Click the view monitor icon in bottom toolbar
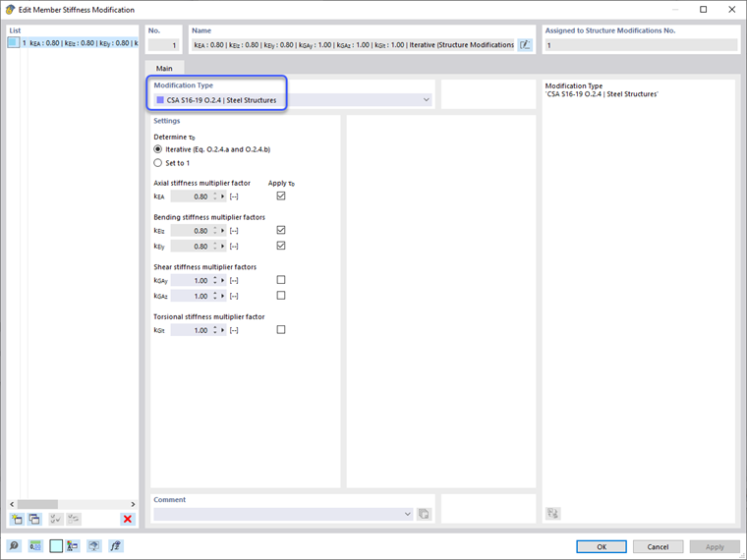This screenshot has width=747, height=560. click(94, 545)
